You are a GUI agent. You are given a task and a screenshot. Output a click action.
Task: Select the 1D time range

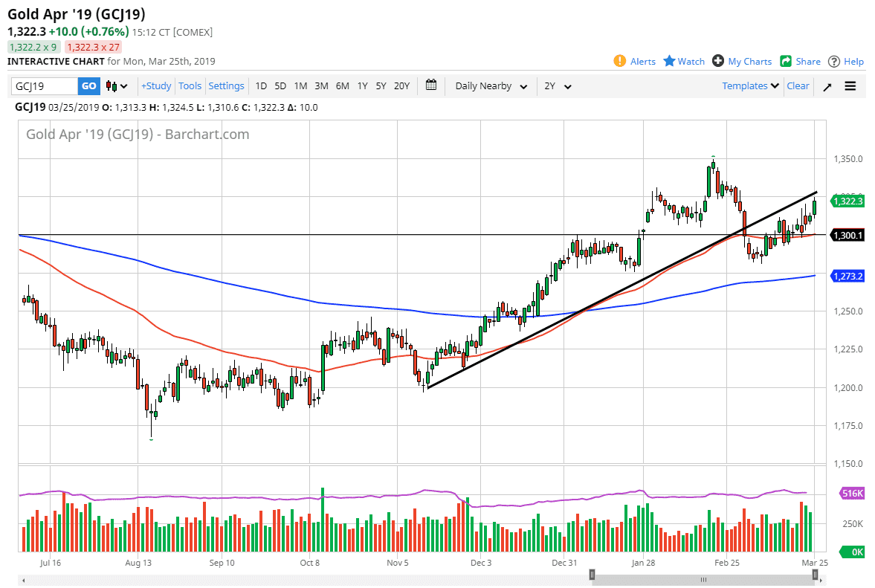(x=261, y=86)
